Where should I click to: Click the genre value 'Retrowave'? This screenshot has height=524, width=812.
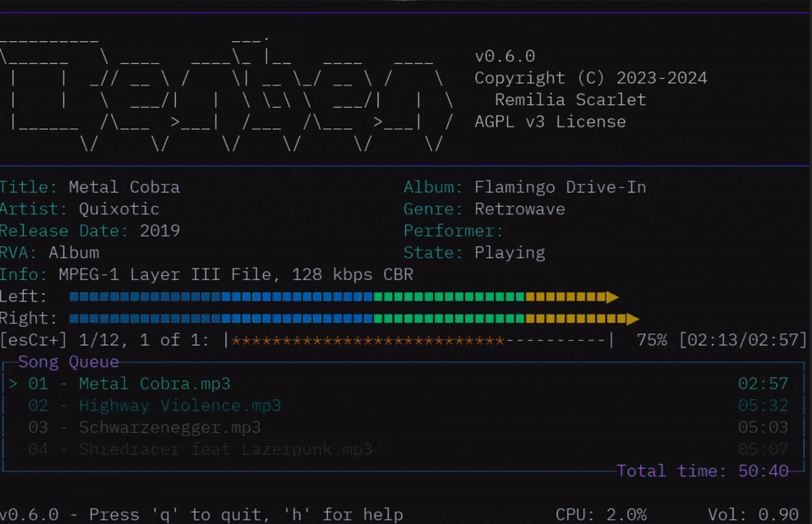[x=520, y=209]
